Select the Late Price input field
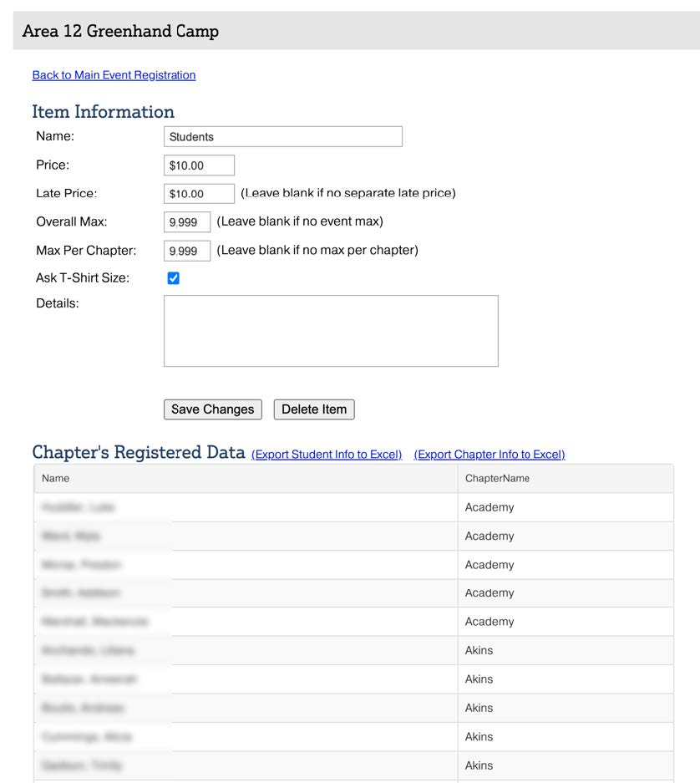700x783 pixels. coord(199,194)
